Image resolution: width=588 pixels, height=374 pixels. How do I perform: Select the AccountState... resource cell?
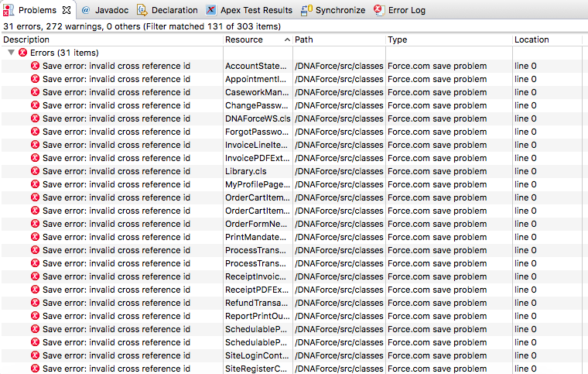(x=258, y=66)
